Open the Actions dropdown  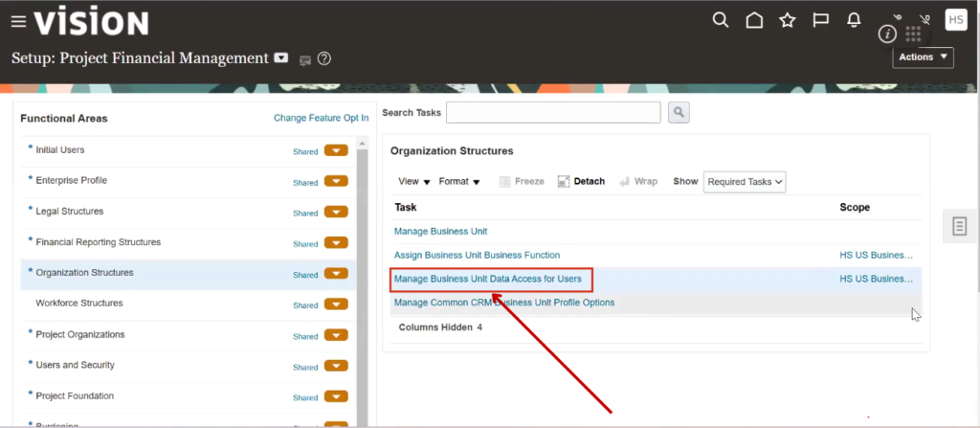[923, 57]
